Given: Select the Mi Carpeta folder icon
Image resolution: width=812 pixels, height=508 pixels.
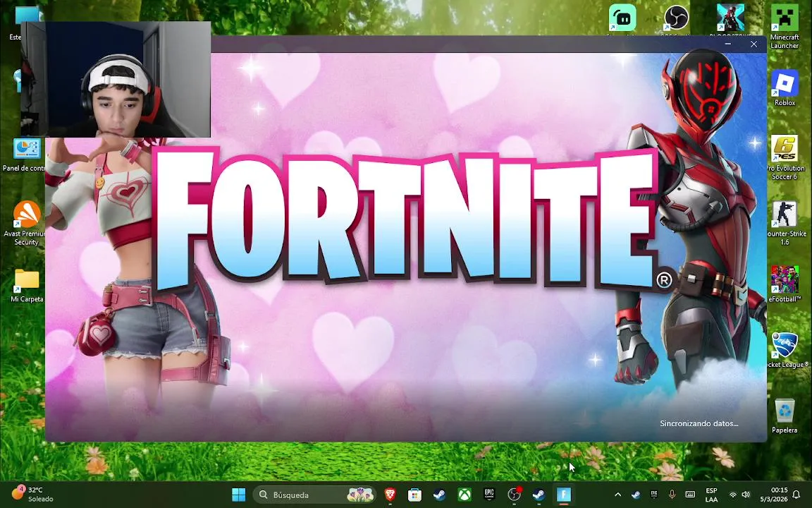Looking at the screenshot, I should 27,285.
